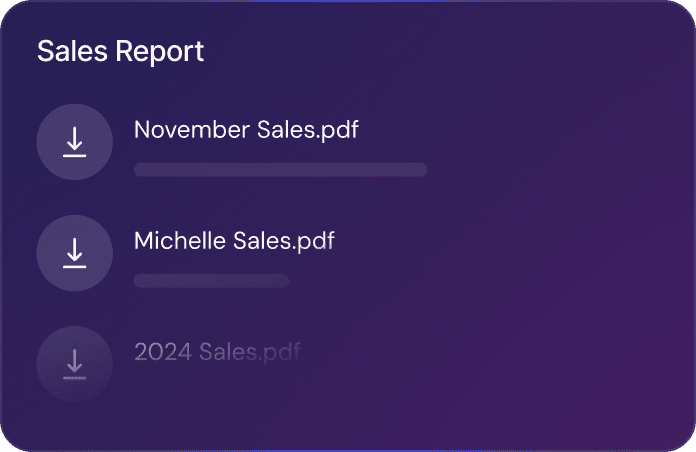Start downloading the November sales report icon
Image resolution: width=696 pixels, height=452 pixels.
point(74,142)
